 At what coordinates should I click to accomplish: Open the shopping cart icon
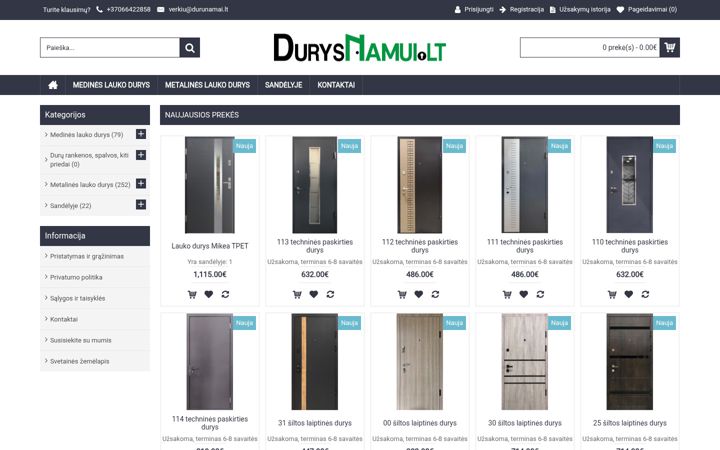pyautogui.click(x=669, y=47)
